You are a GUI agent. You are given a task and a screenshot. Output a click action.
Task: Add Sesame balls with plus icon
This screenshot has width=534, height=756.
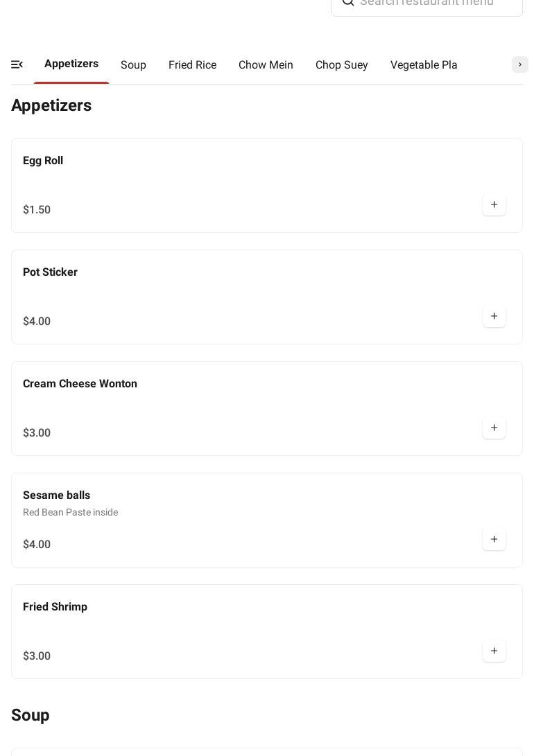point(494,540)
